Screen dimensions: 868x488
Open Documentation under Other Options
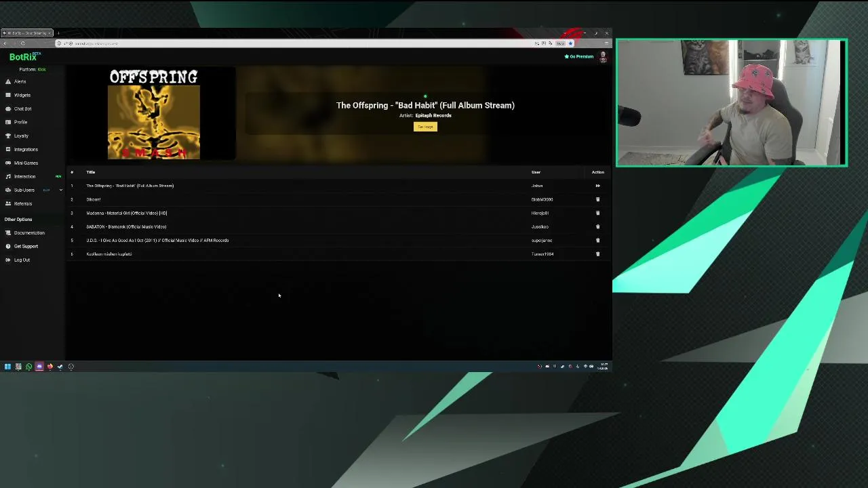29,232
